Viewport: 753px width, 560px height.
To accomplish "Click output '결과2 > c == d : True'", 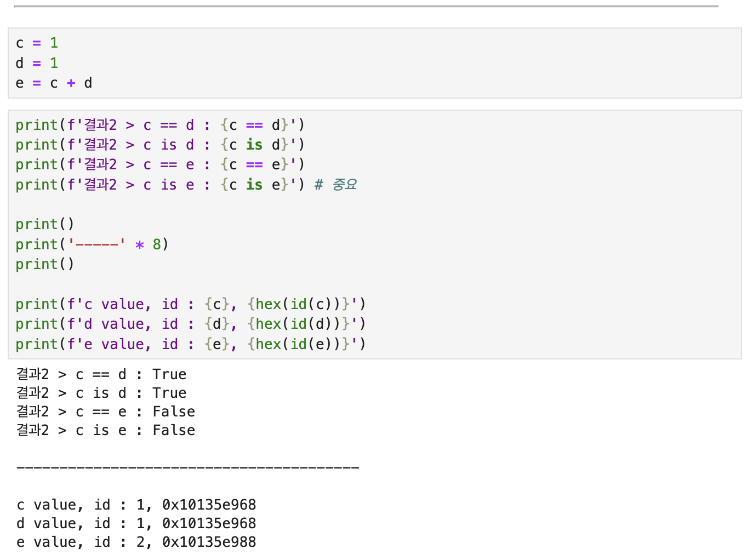I will (101, 374).
